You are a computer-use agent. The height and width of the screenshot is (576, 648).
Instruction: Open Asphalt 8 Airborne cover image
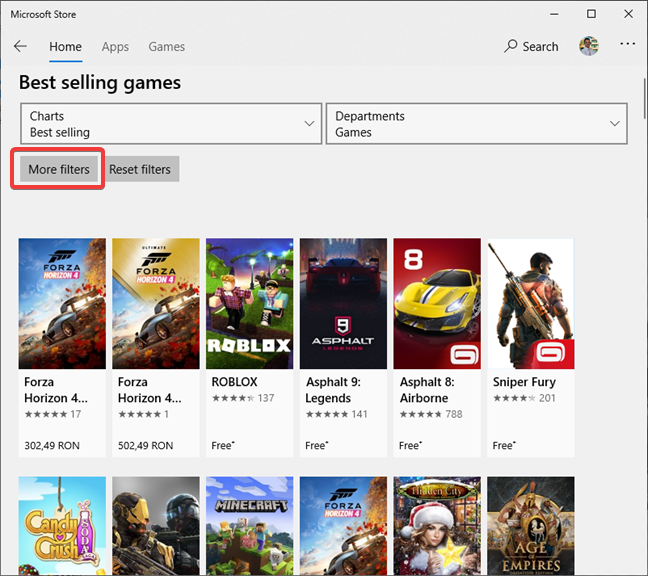pyautogui.click(x=437, y=303)
